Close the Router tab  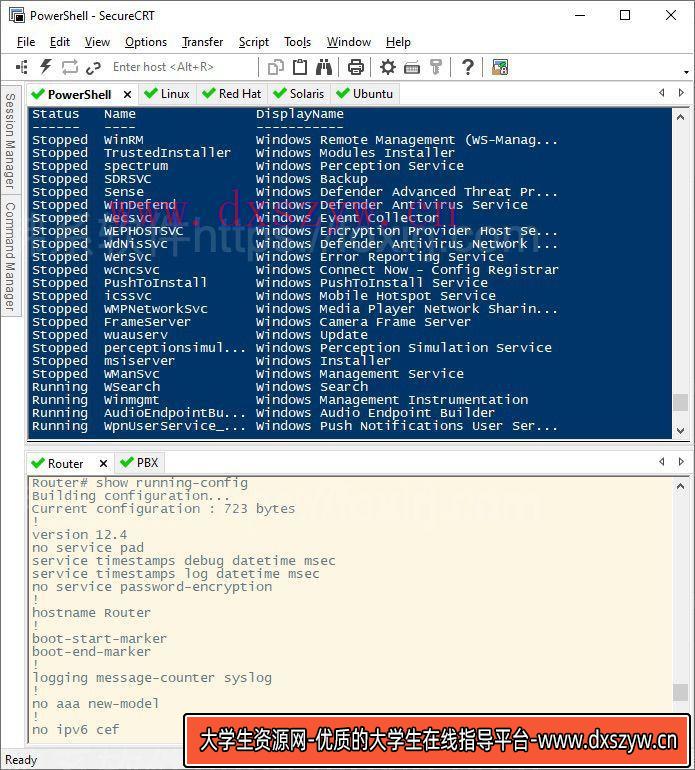tap(103, 464)
